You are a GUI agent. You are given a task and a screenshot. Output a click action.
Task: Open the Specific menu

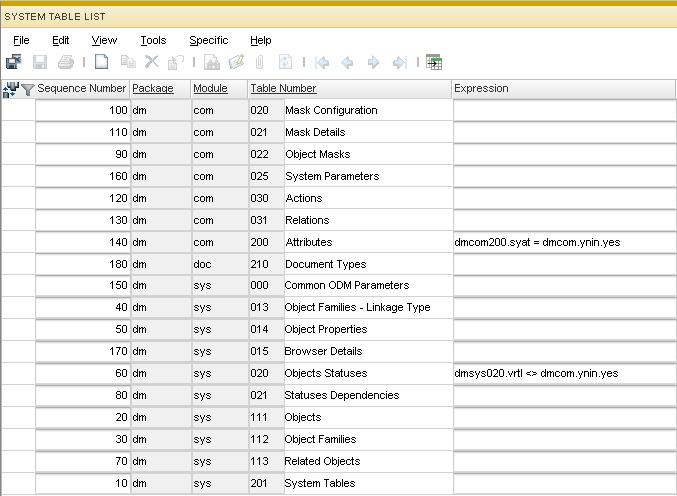(208, 40)
